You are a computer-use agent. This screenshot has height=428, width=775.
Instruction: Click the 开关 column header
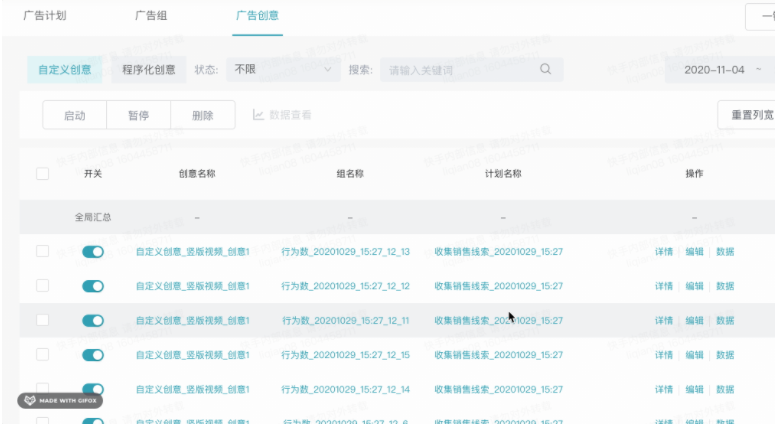(x=93, y=173)
